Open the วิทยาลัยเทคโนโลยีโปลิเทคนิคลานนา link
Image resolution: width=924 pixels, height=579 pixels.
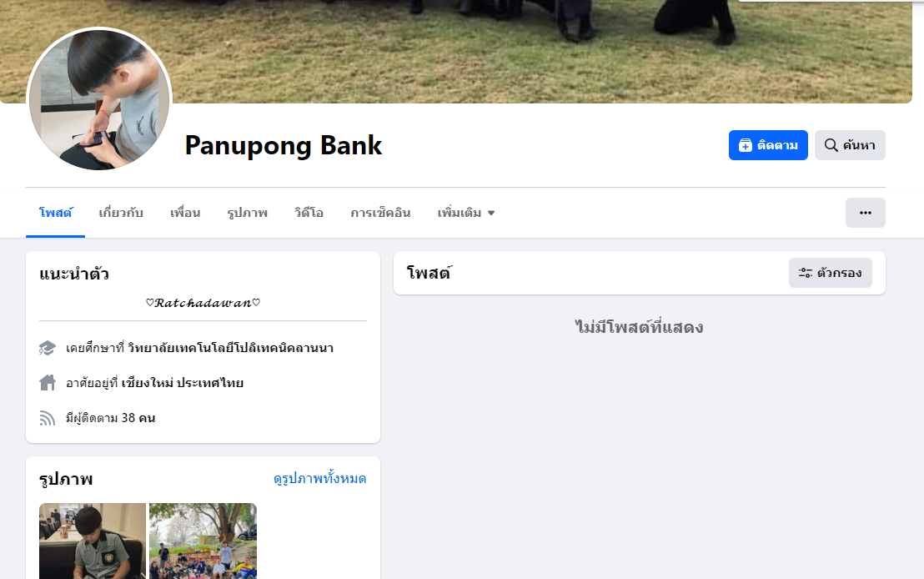click(230, 348)
